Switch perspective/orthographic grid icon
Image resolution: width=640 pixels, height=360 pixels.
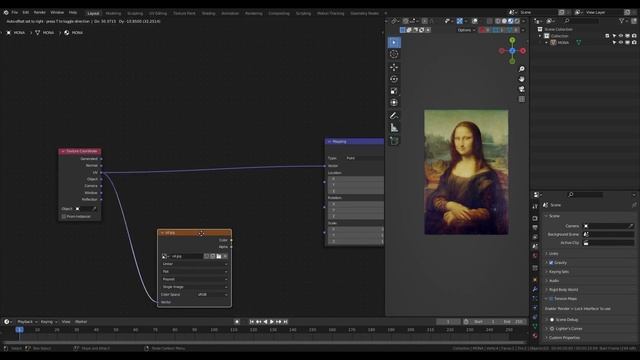click(x=522, y=99)
